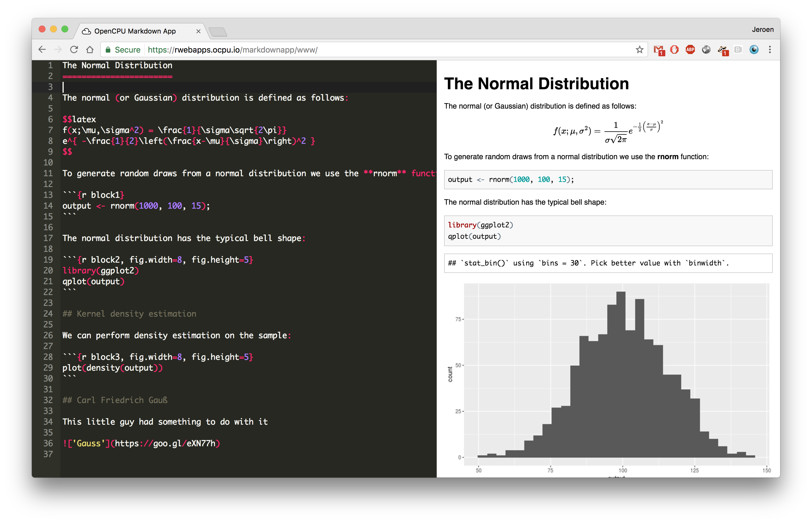
Task: Click the 'qplot(output)' line in the editor
Action: [93, 281]
